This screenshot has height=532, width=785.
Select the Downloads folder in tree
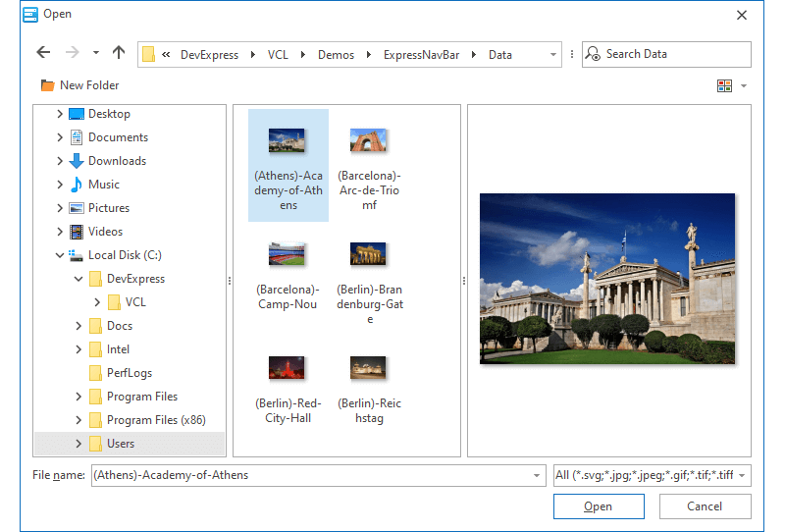pos(117,161)
